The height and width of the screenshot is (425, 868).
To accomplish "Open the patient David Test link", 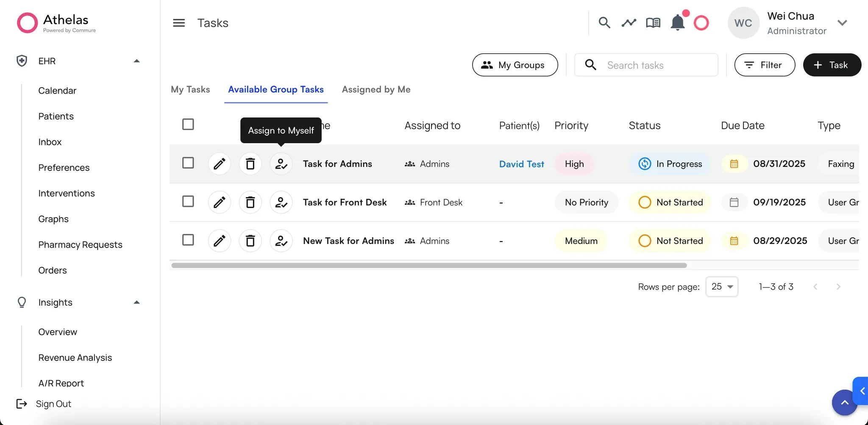I will [521, 164].
